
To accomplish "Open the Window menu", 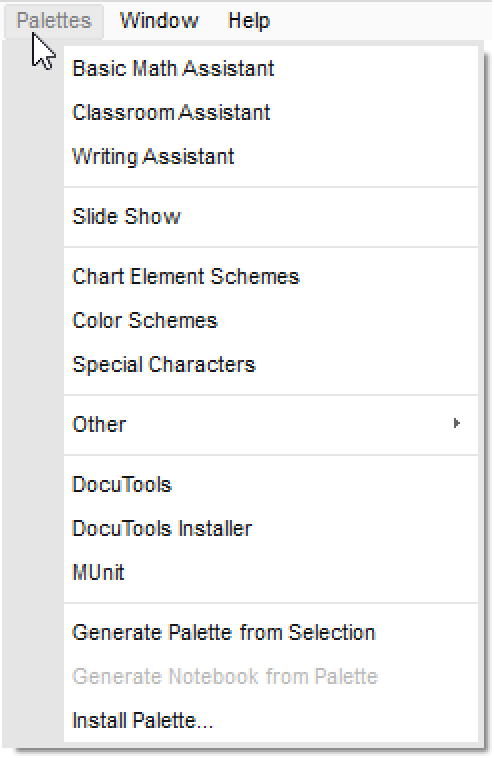I will [159, 21].
